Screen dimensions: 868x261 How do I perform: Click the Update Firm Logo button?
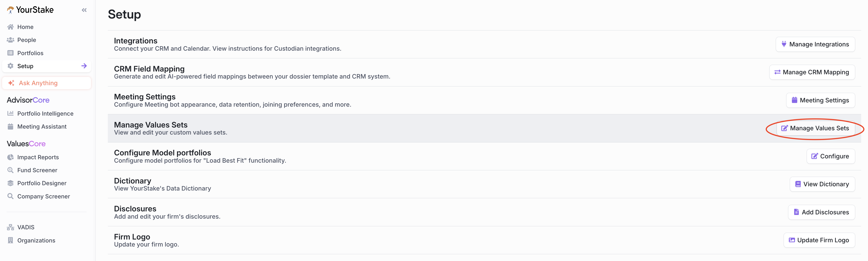819,240
